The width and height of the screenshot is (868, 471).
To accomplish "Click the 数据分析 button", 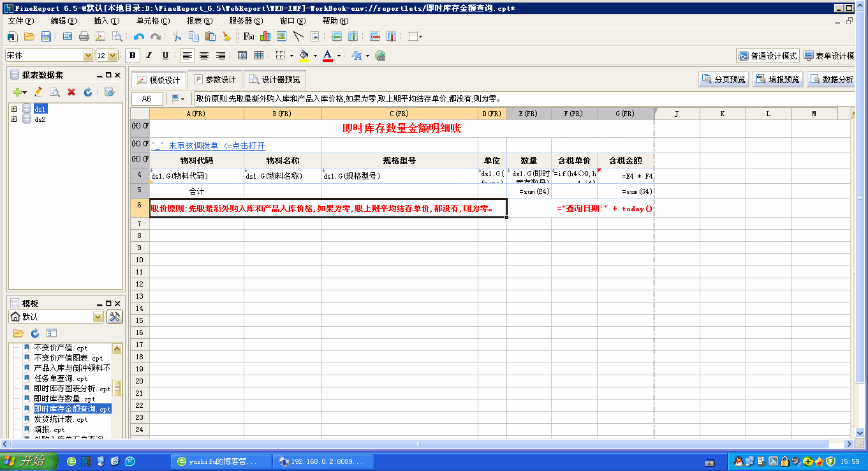I will 832,80.
